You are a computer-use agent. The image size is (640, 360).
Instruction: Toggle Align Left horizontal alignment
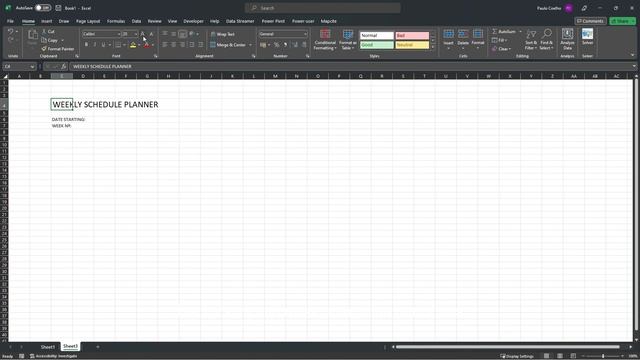click(x=165, y=45)
